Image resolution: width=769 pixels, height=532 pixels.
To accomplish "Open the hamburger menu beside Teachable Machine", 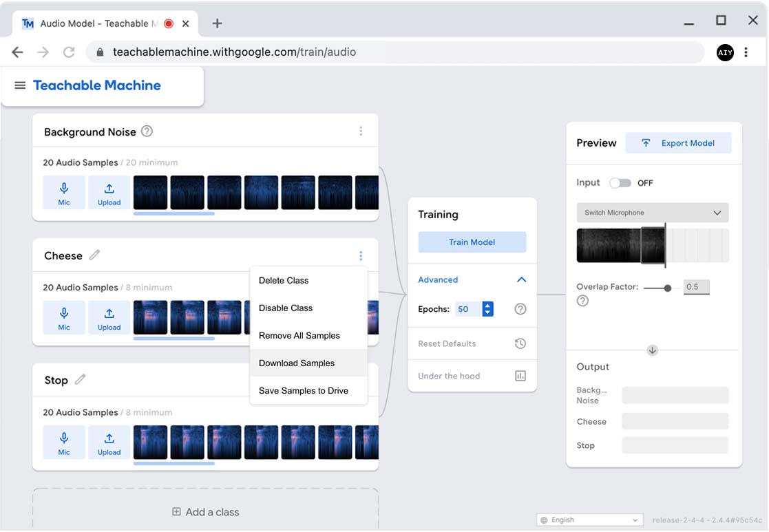I will tap(20, 85).
